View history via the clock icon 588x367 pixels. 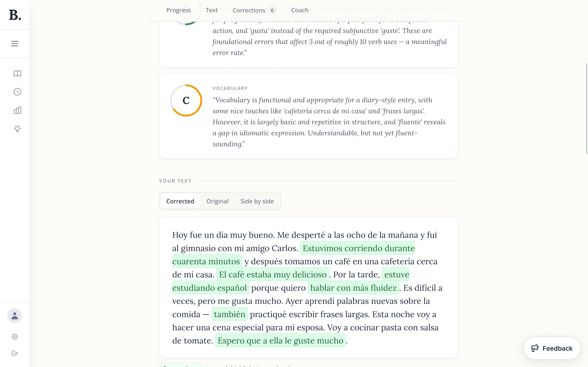click(x=17, y=91)
